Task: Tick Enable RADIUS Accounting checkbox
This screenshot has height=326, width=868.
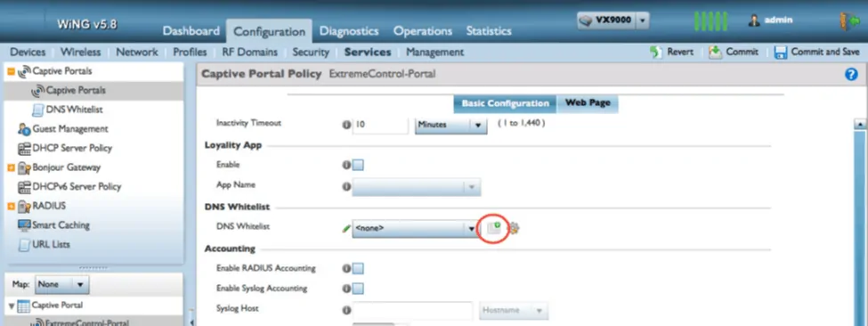Action: [x=358, y=268]
